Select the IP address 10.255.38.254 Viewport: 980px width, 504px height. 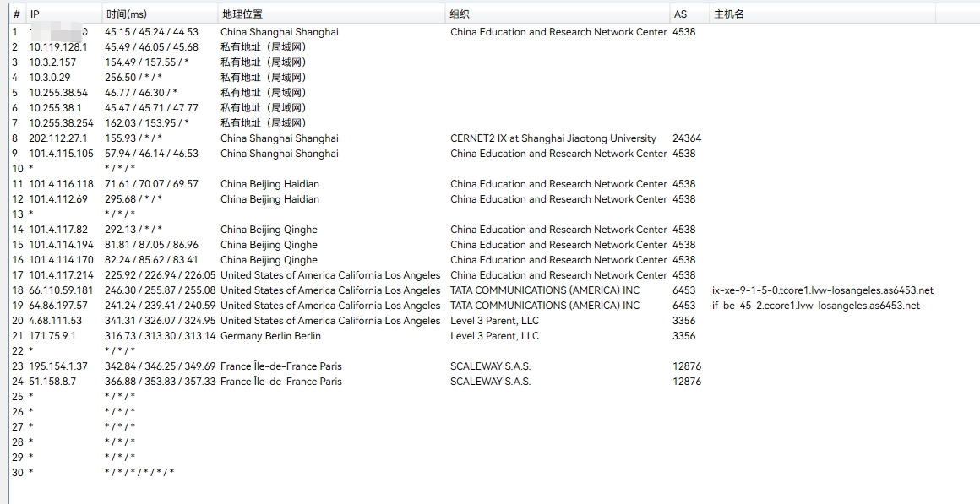[x=61, y=123]
